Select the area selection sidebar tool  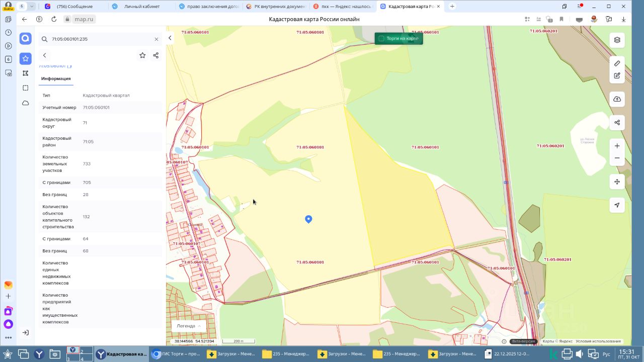pos(26,88)
